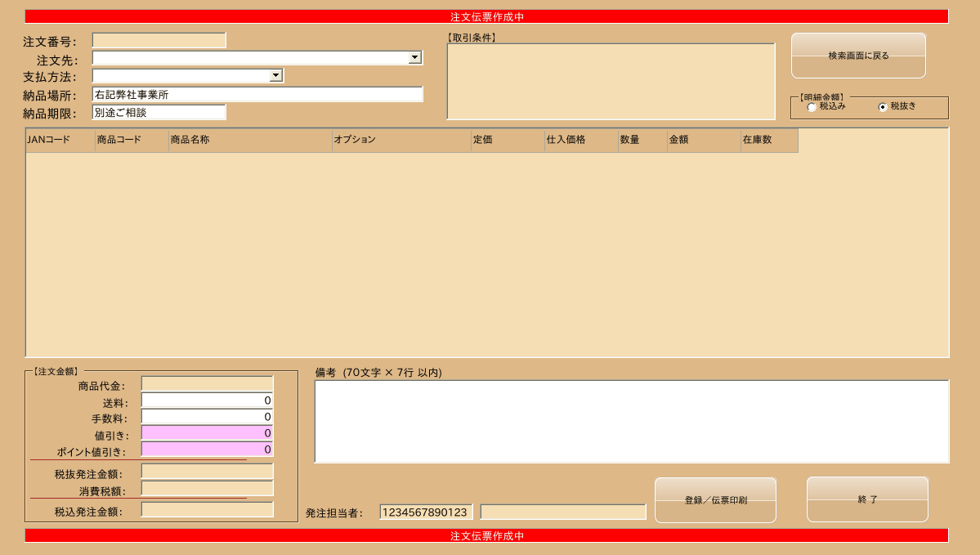Click the 発注担当者 code field 1234567890123

(x=427, y=512)
